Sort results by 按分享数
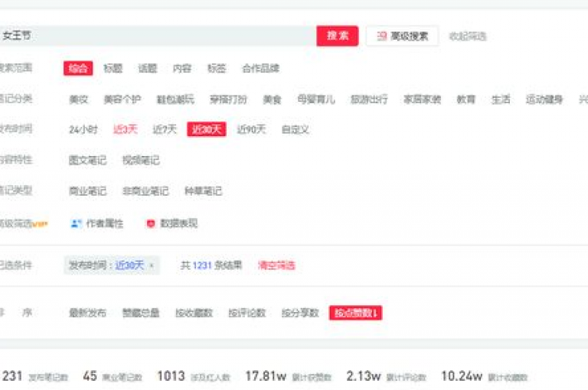This screenshot has width=588, height=390. [300, 313]
